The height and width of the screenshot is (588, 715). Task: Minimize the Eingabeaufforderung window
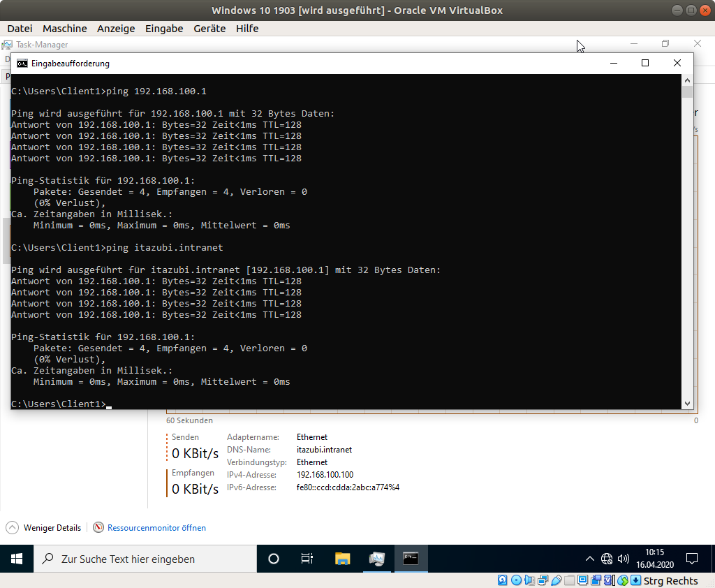(613, 63)
